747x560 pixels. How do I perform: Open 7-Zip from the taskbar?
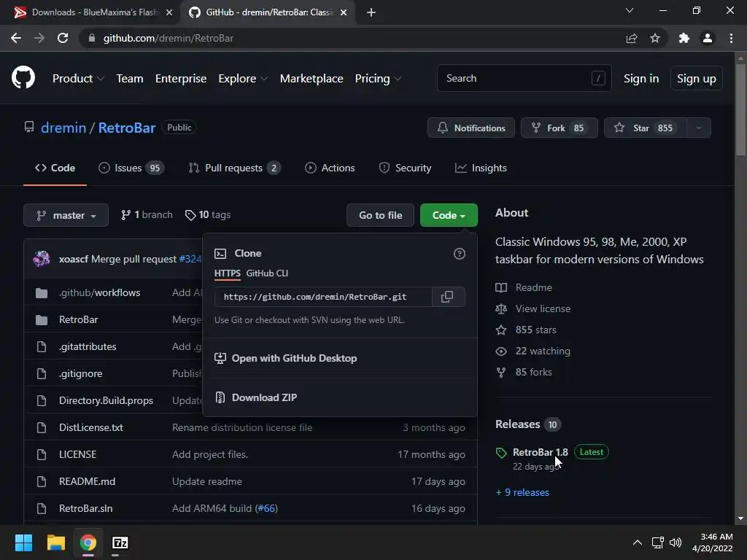click(120, 542)
